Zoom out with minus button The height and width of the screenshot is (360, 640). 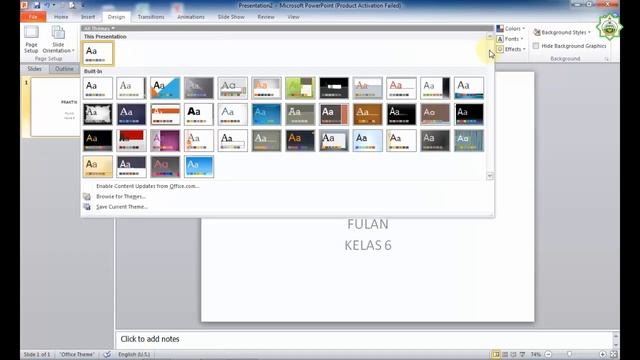(x=548, y=354)
